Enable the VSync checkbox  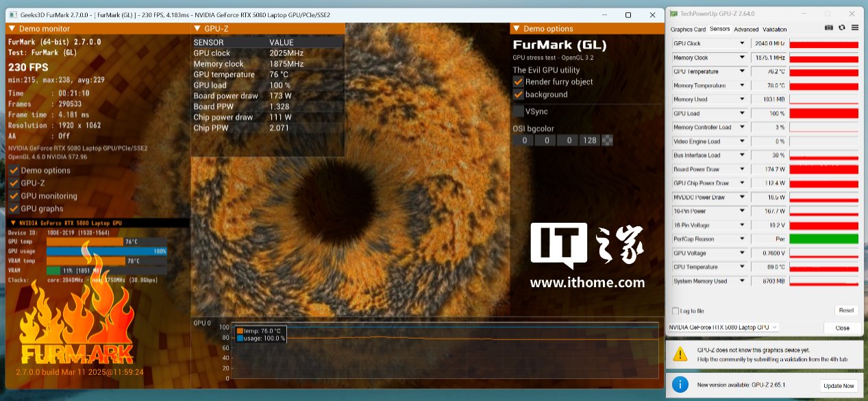[519, 111]
